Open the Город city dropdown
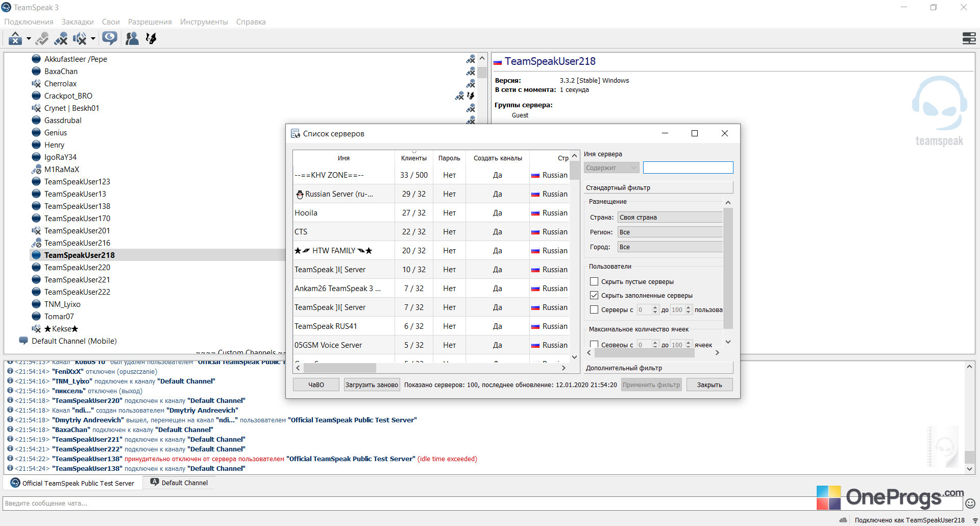The image size is (980, 526). (x=670, y=247)
